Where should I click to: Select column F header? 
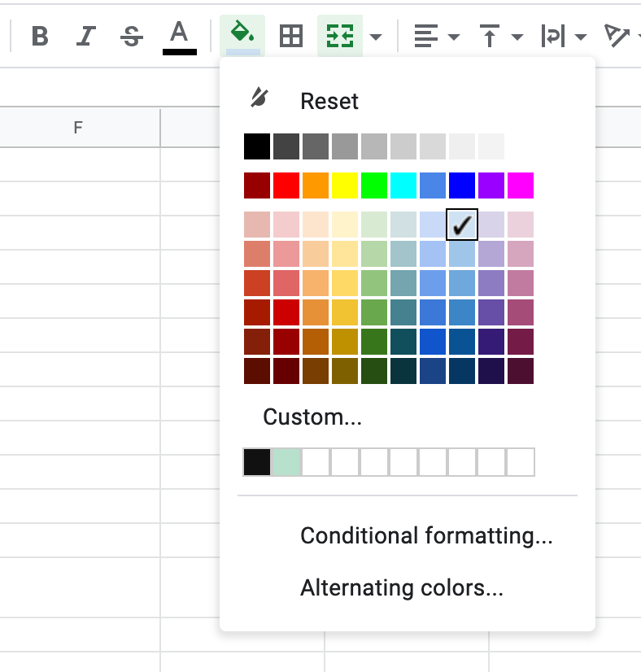[x=80, y=127]
